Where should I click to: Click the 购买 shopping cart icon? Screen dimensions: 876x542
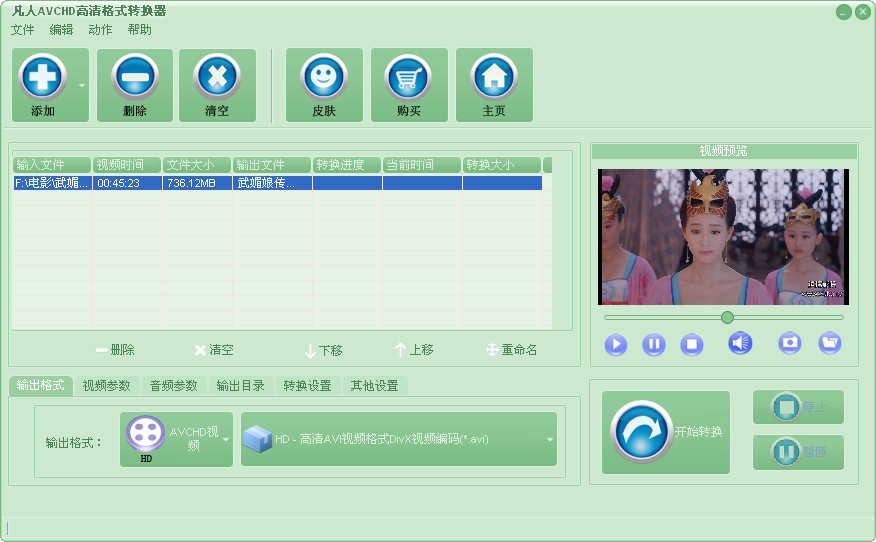click(409, 77)
